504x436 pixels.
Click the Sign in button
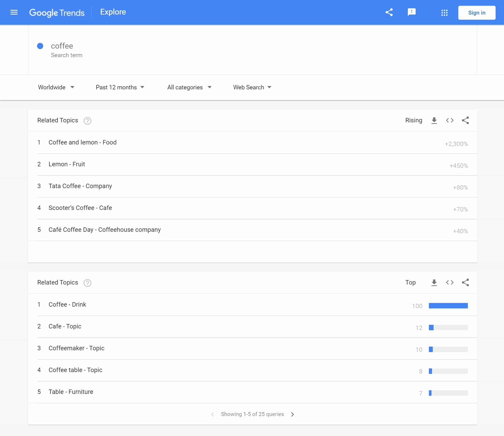pyautogui.click(x=477, y=12)
